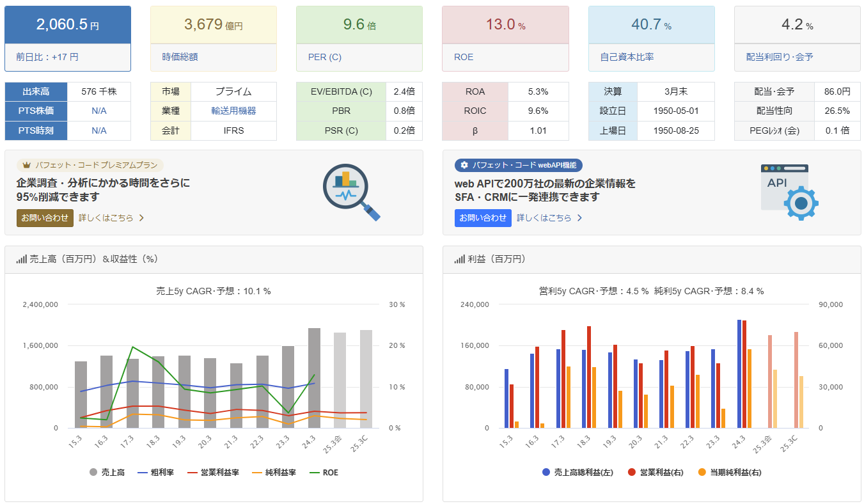
Task: Click 営利5y CAGR·予想：4.5 % text
Action: tap(594, 291)
